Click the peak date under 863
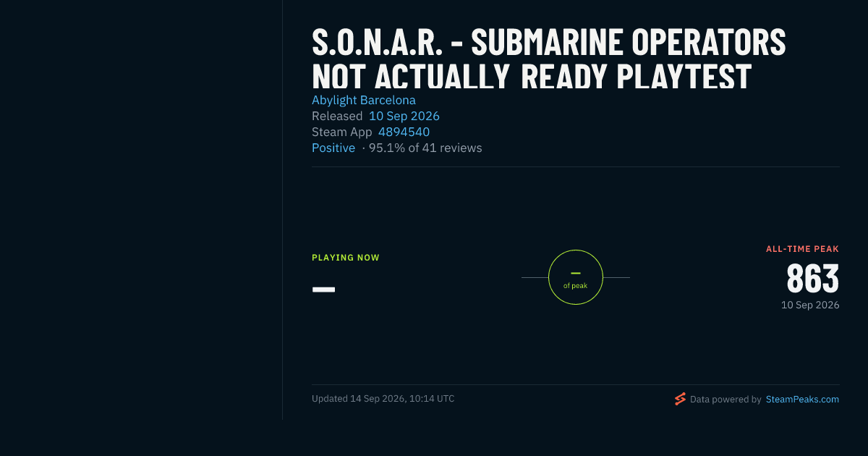The height and width of the screenshot is (456, 868). [810, 305]
